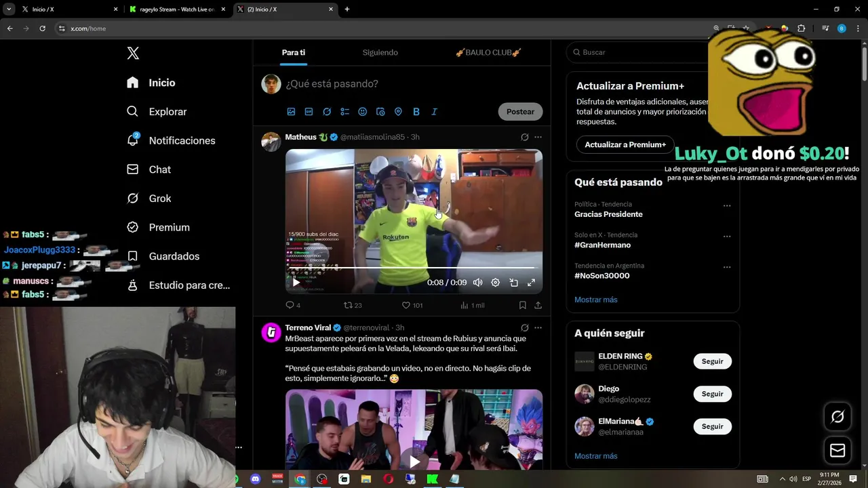Open Grok explain on Matheus post
This screenshot has width=868, height=488.
coord(524,137)
